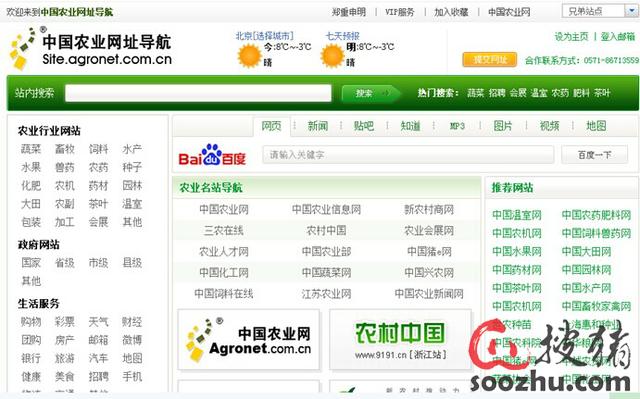Open the 种子 industry category
This screenshot has width=640, height=399.
(132, 167)
